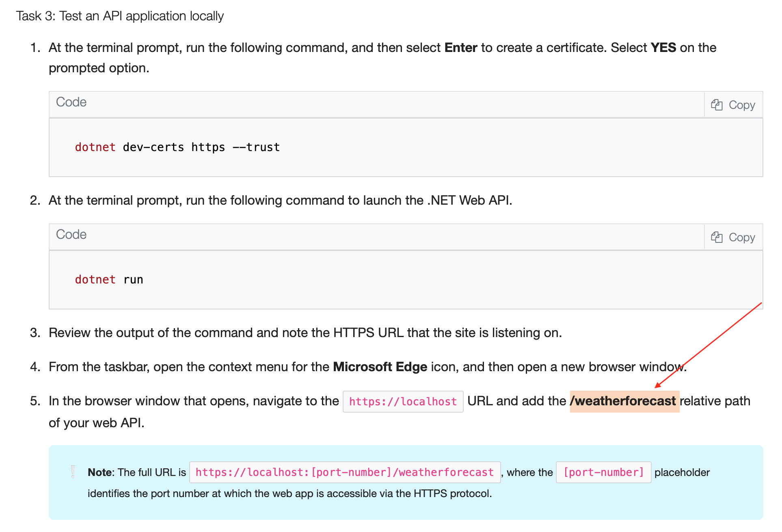Select the dotnet keyword in the first command
Screen dimensions: 782x532
click(x=95, y=147)
